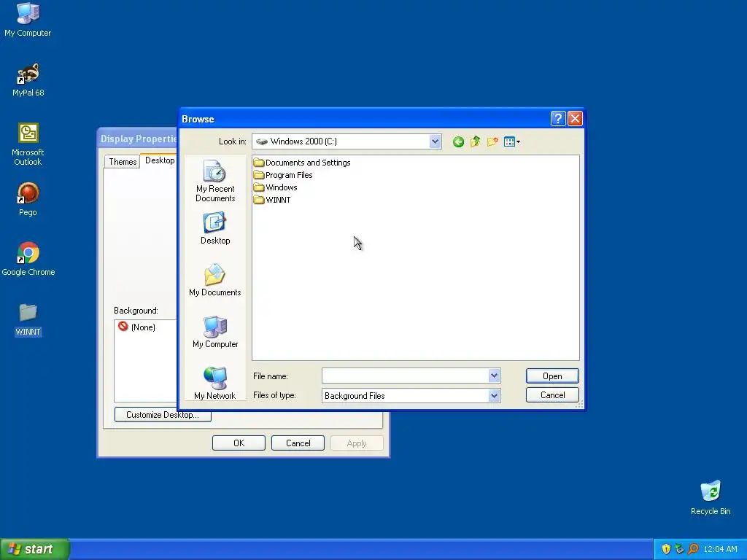The image size is (747, 560).
Task: Open the View menu icon
Action: click(x=512, y=141)
